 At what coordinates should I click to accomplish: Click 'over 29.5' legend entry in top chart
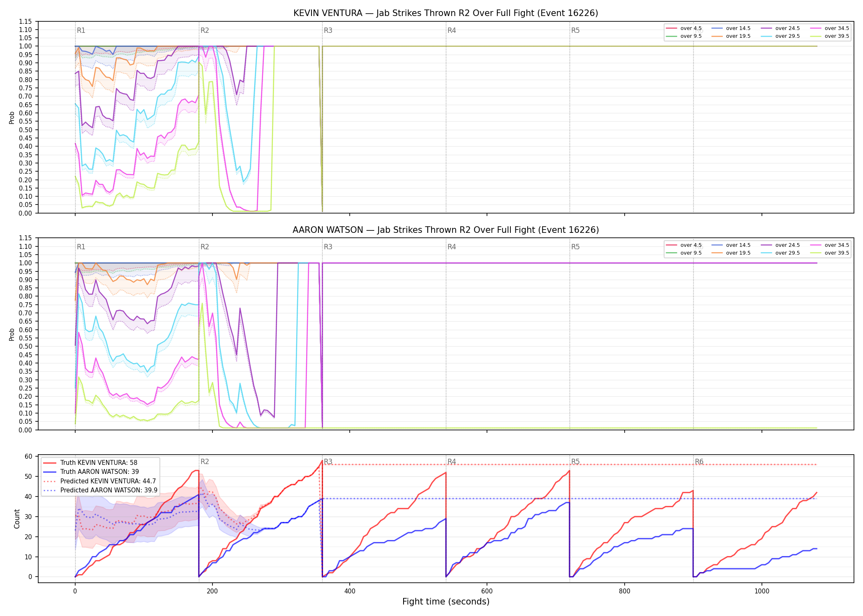click(780, 36)
